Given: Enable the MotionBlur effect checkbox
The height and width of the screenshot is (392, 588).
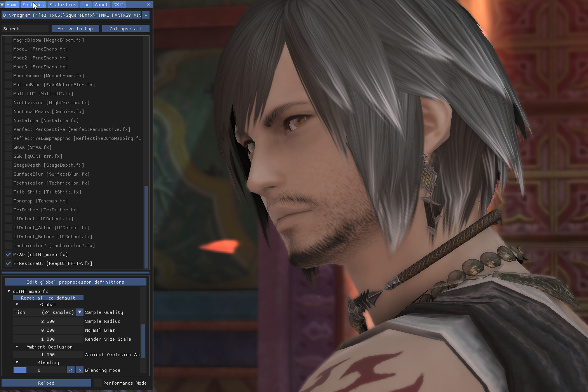Looking at the screenshot, I should click(8, 85).
